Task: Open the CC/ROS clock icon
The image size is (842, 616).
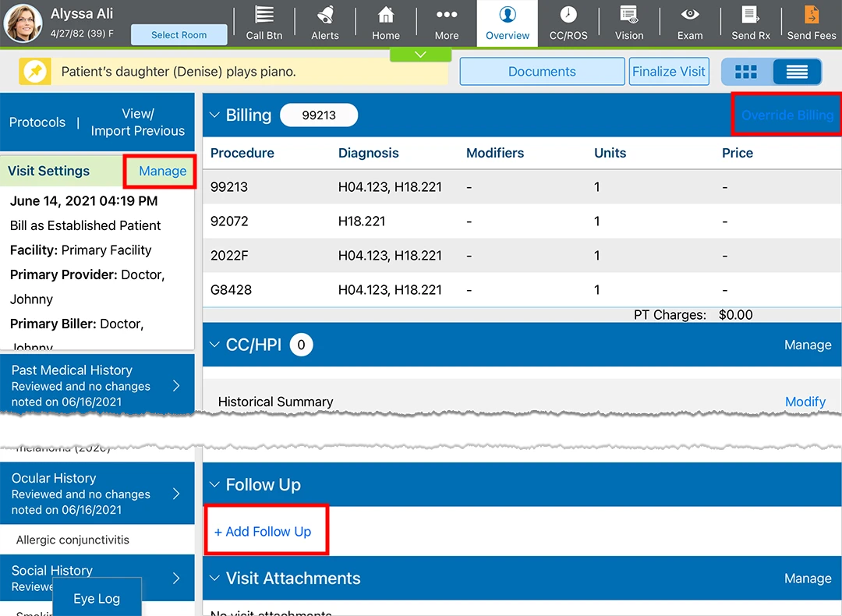Action: coord(568,16)
